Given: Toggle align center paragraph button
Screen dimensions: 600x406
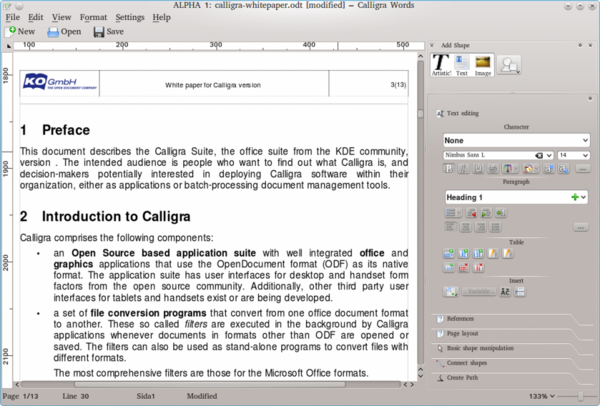Looking at the screenshot, I should click(x=465, y=227).
